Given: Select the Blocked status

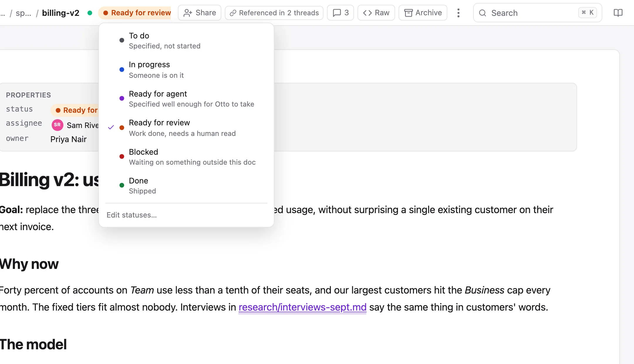Looking at the screenshot, I should pyautogui.click(x=186, y=157).
